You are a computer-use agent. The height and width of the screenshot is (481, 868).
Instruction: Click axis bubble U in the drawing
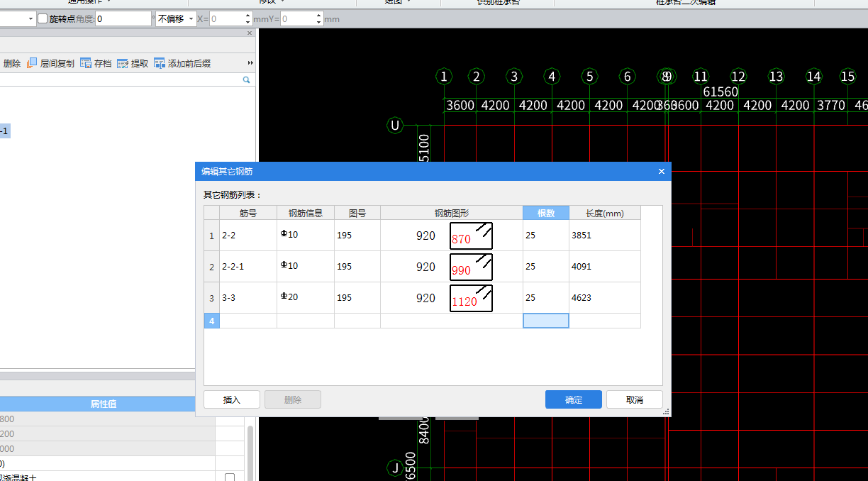(395, 126)
